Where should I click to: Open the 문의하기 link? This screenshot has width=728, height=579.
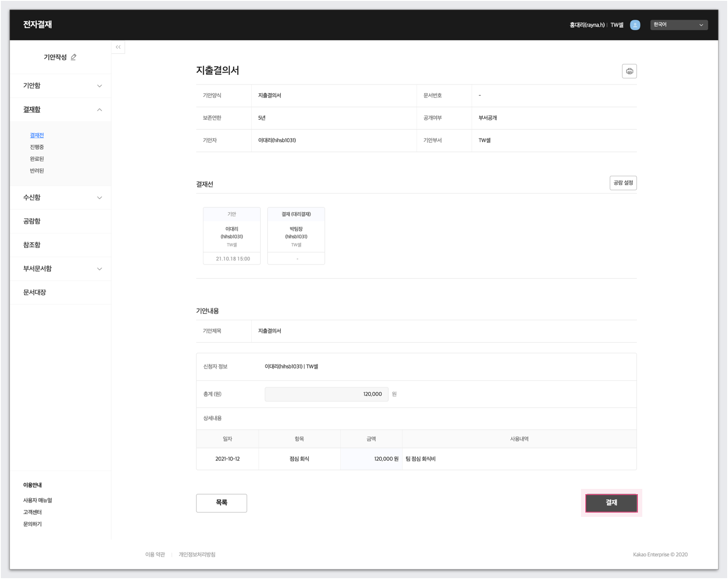[x=32, y=524]
